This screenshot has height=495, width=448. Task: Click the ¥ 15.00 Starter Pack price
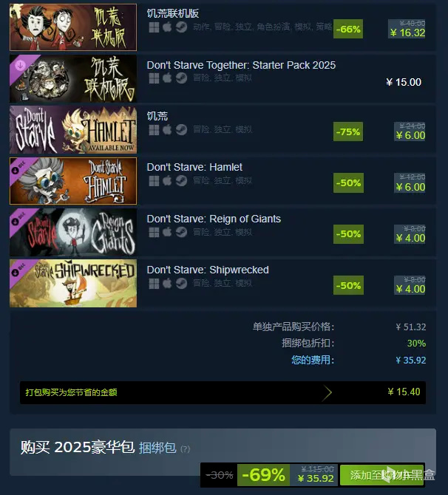tap(404, 82)
